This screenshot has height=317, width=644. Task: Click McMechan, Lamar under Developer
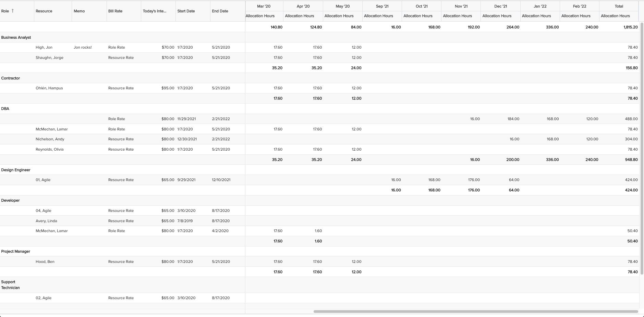pos(51,231)
